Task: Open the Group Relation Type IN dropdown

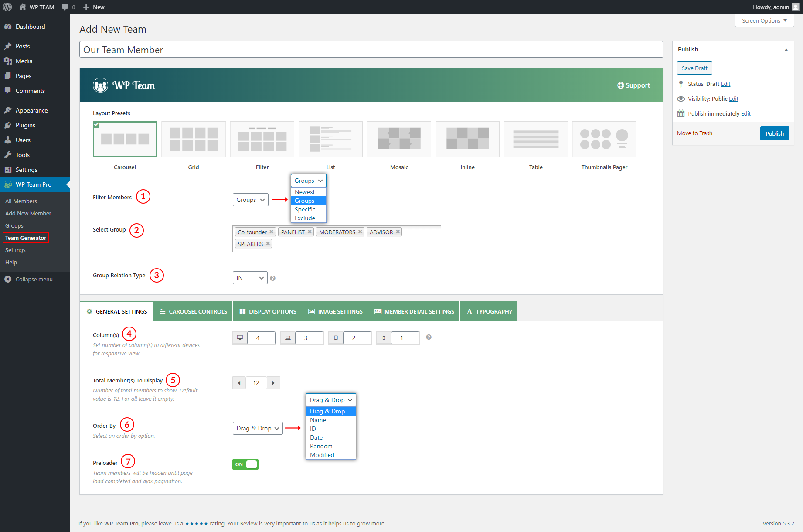Action: (x=250, y=278)
